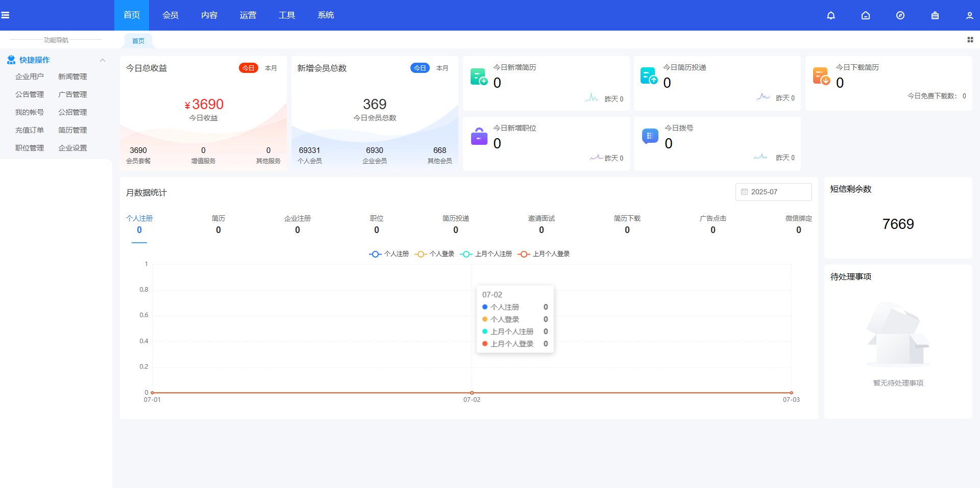Open the 会员 top menu
Viewport: 980px width, 488px height.
pyautogui.click(x=170, y=15)
